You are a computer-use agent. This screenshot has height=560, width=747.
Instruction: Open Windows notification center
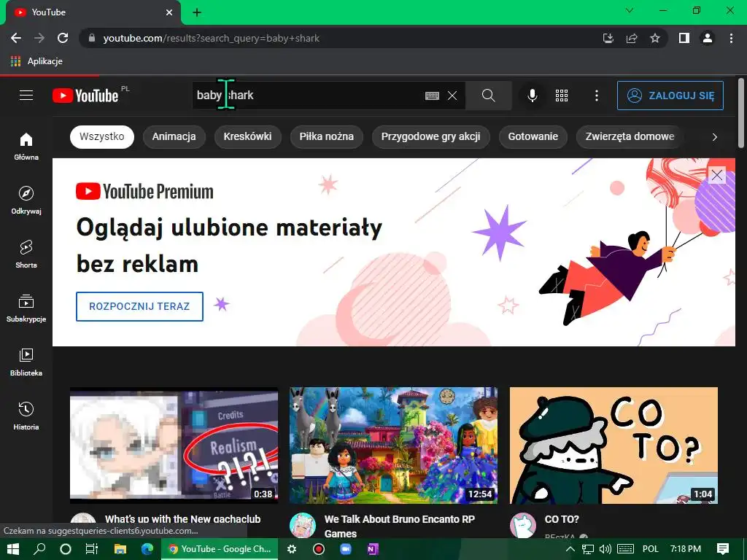coord(723,549)
